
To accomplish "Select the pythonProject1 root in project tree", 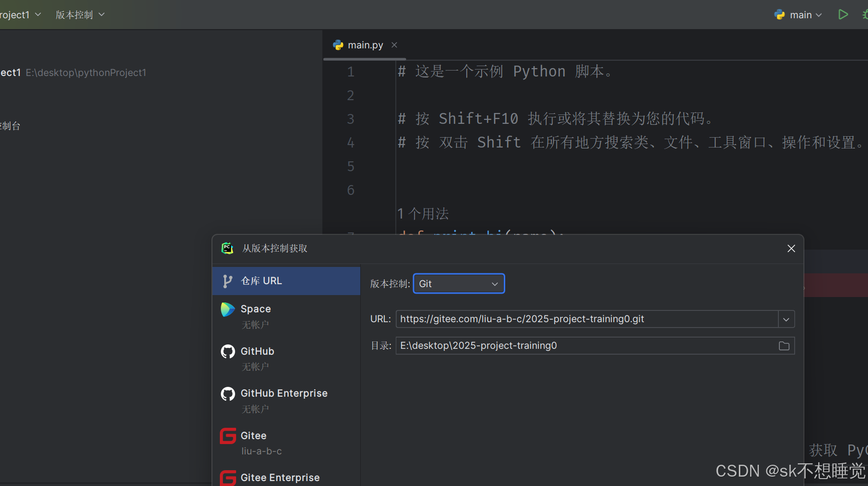I will (x=73, y=73).
